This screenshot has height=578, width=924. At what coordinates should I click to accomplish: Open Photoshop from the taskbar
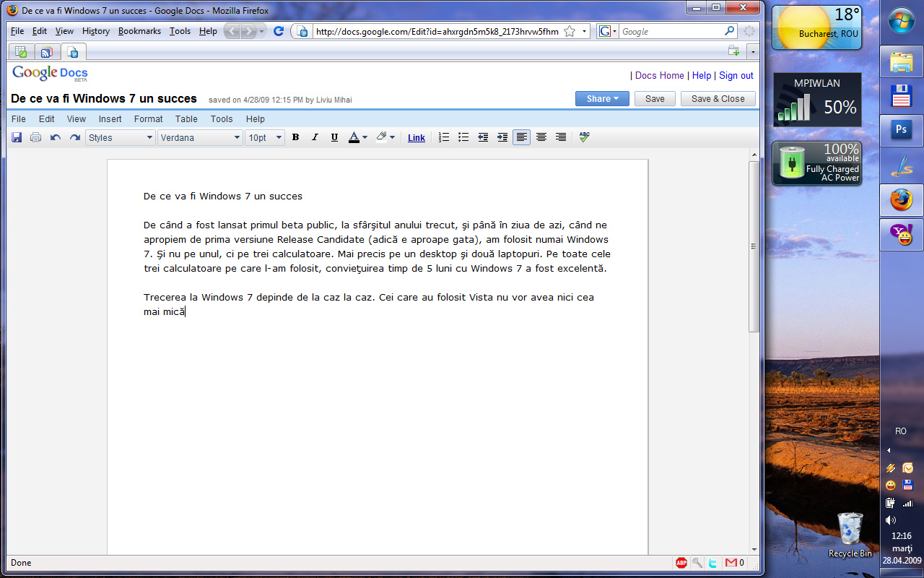901,129
